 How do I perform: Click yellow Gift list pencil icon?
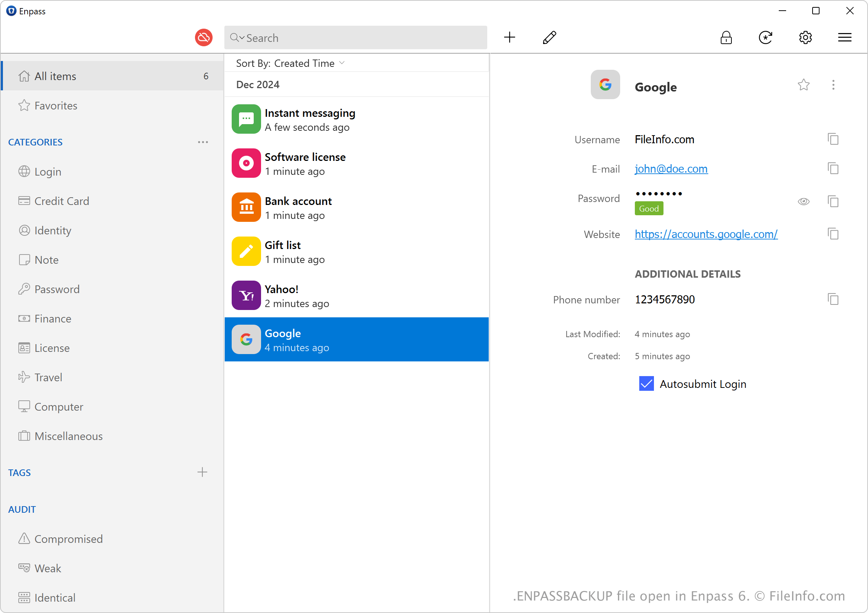(246, 252)
